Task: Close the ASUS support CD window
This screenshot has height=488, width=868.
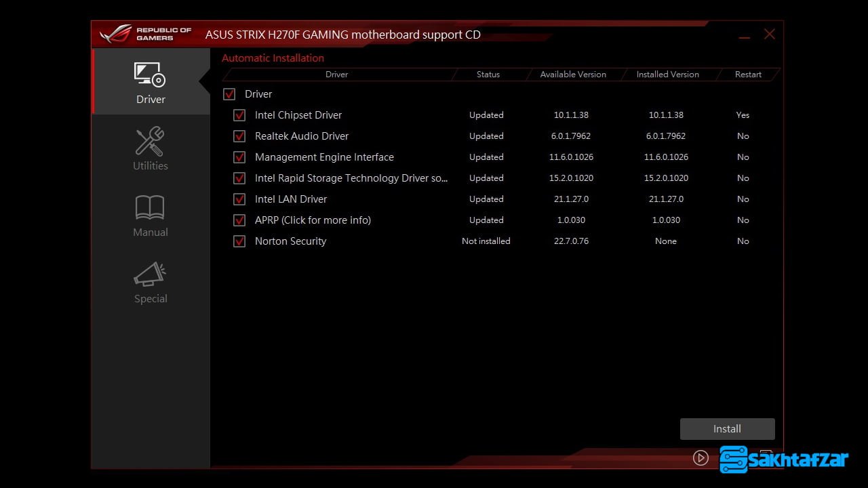Action: click(x=769, y=34)
